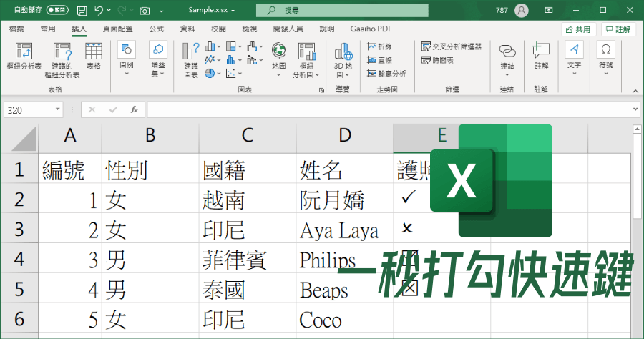Viewport: 644px width, 339px height.
Task: Click the Save icon in title bar
Action: [82, 11]
